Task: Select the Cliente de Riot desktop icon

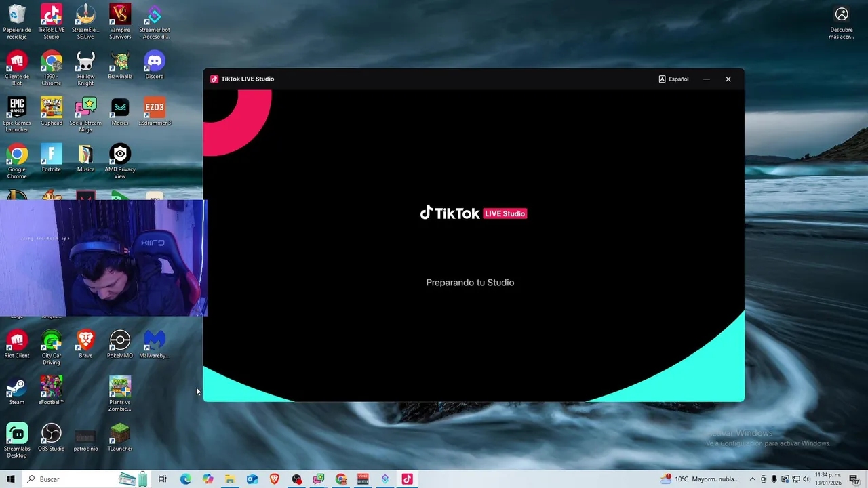Action: tap(17, 68)
